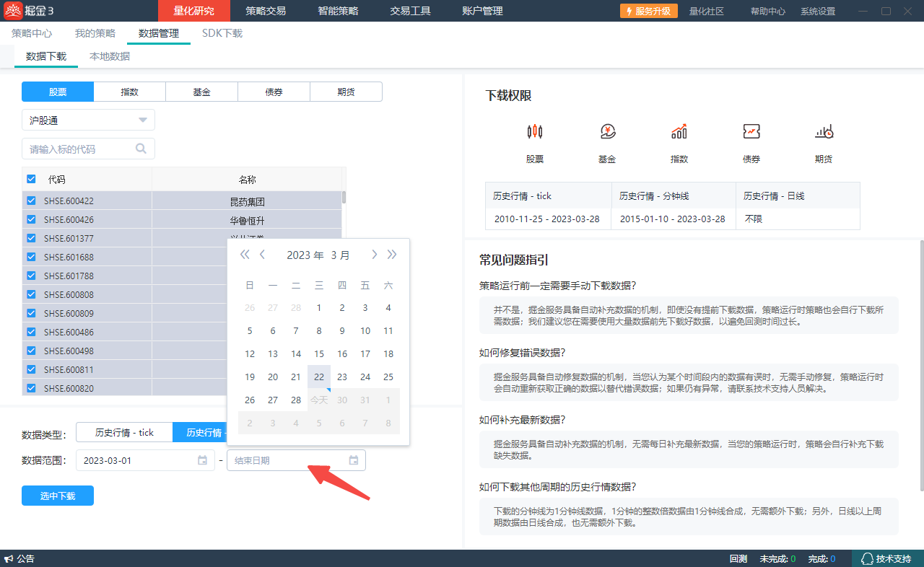Open the 智能策略 top menu
The height and width of the screenshot is (567, 924).
pos(338,11)
